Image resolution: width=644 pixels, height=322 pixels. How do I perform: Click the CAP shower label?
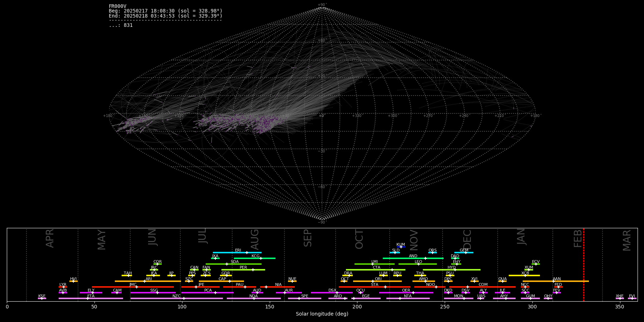[x=222, y=279]
